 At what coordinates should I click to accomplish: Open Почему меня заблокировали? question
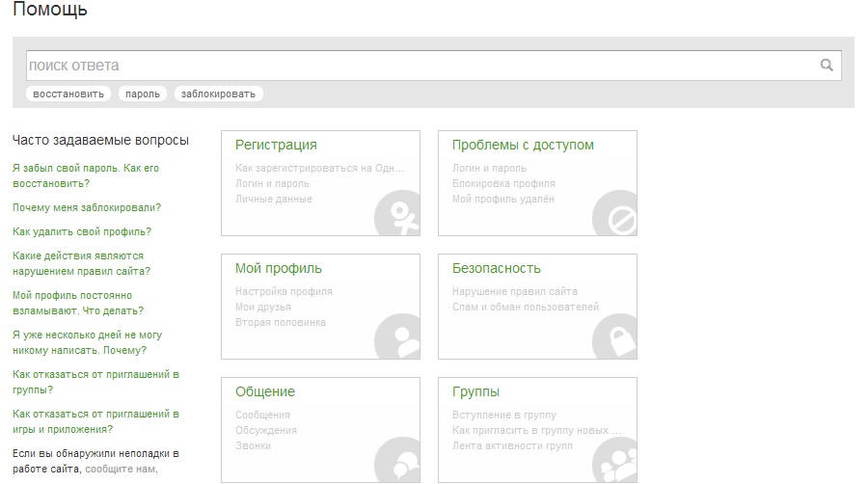click(x=87, y=207)
